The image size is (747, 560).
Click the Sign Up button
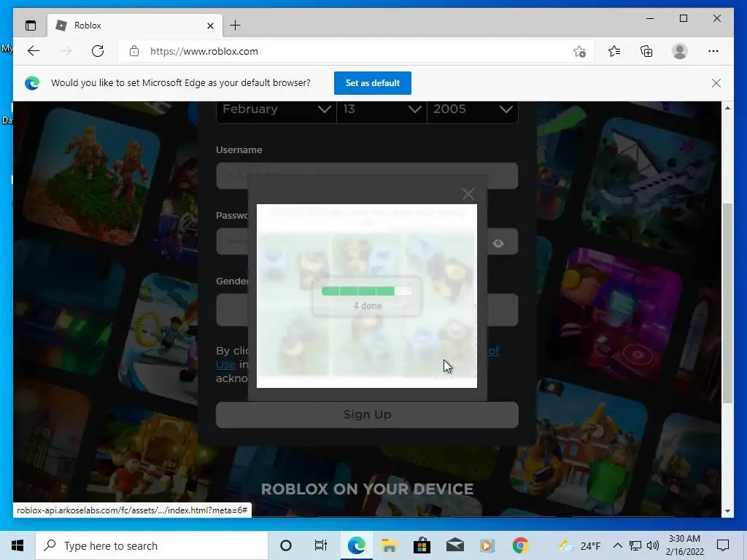[x=368, y=414]
